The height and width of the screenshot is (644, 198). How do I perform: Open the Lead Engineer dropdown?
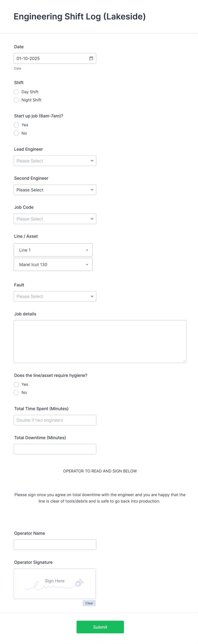click(55, 160)
